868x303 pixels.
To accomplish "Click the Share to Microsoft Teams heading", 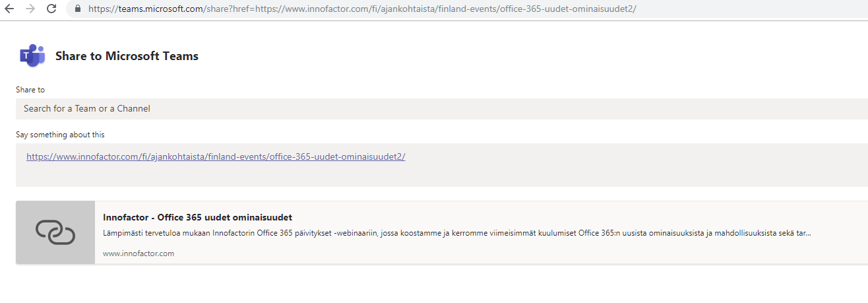I will [x=127, y=56].
